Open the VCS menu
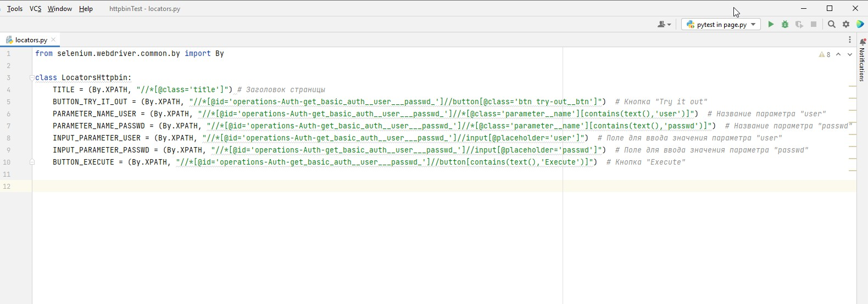The width and height of the screenshot is (868, 304). [35, 9]
